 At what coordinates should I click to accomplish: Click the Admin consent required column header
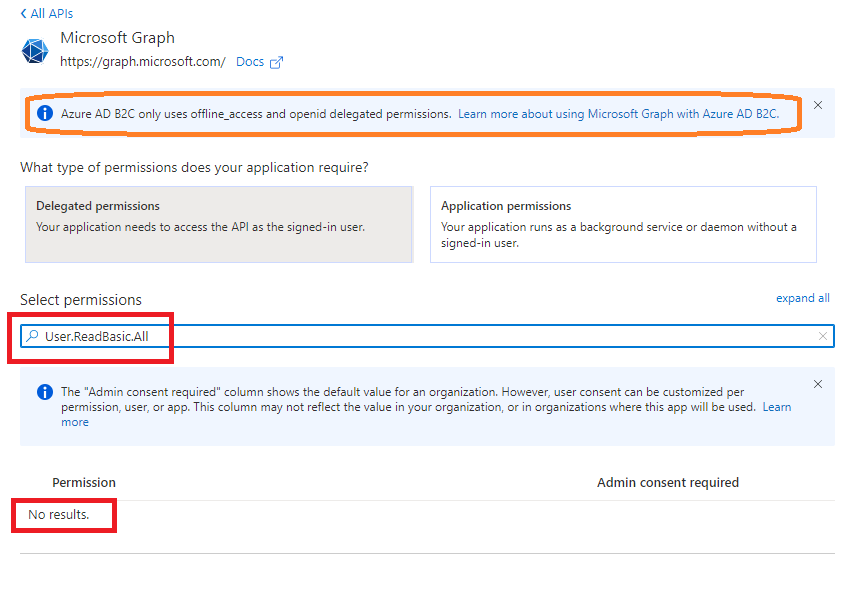click(x=668, y=482)
